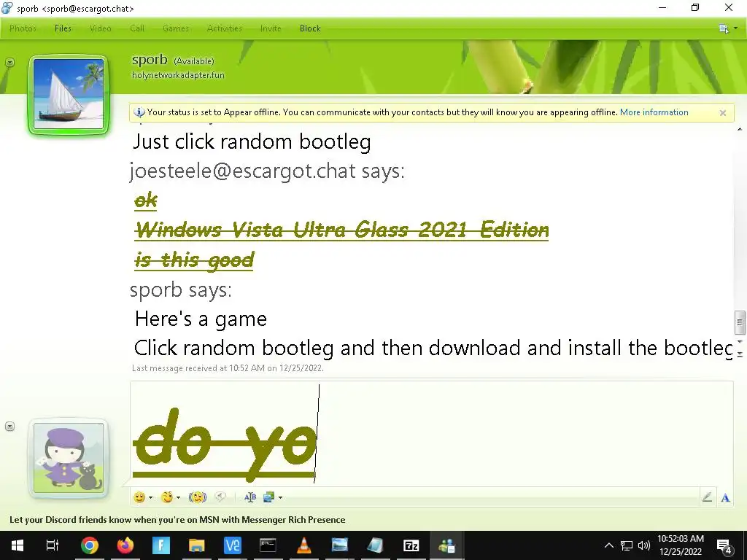Screen dimensions: 747x560
Task: Open the emoticon picker smiley icon
Action: [139, 497]
